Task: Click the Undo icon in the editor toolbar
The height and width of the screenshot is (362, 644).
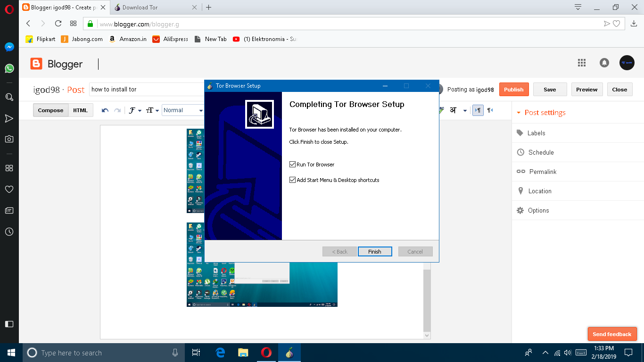Action: 104,110
